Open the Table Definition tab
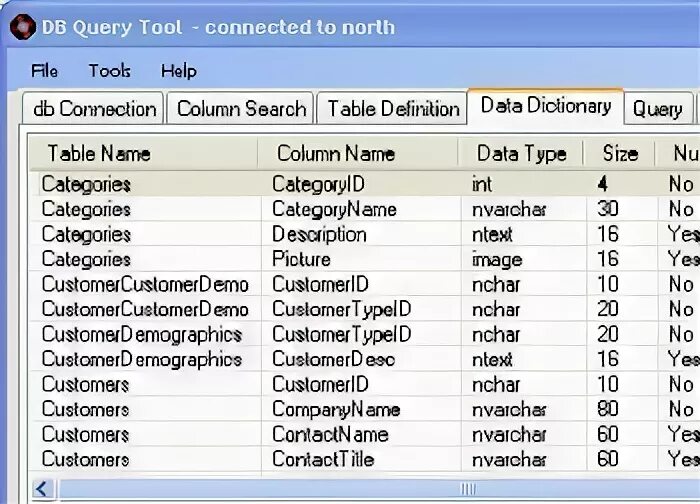Viewport: 700px width, 504px height. pyautogui.click(x=393, y=109)
